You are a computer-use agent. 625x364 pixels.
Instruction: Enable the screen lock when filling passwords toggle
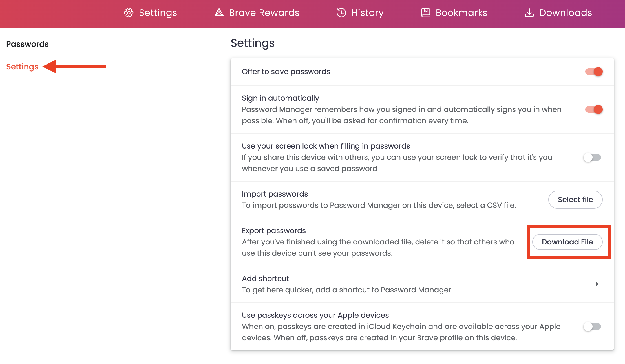[x=592, y=157]
